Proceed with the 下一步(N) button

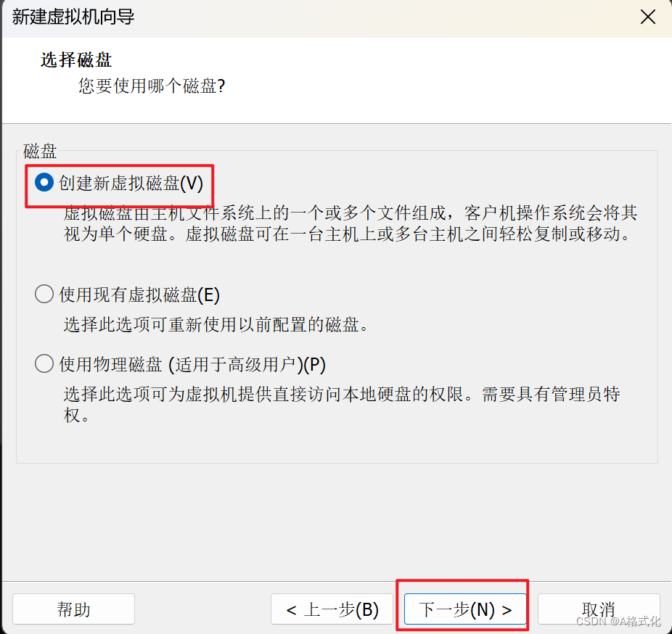point(465,609)
